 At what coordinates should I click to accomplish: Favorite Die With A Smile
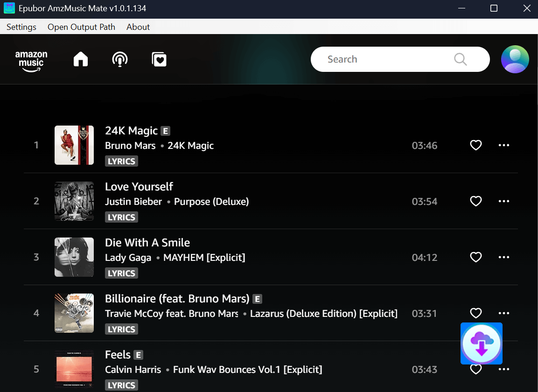point(475,257)
